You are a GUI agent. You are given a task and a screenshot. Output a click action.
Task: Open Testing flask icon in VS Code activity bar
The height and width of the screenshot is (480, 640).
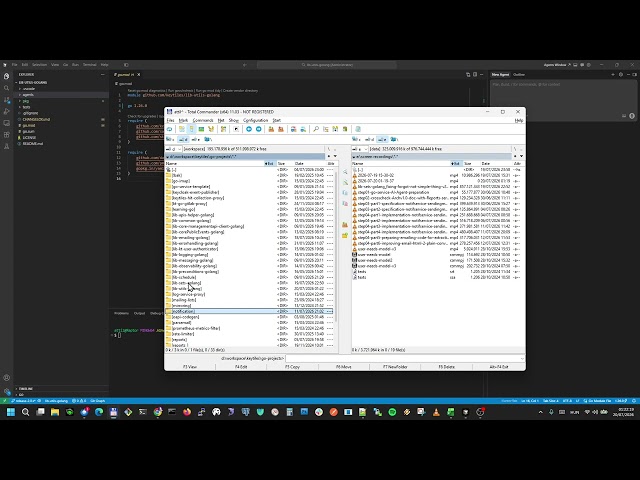[7, 146]
